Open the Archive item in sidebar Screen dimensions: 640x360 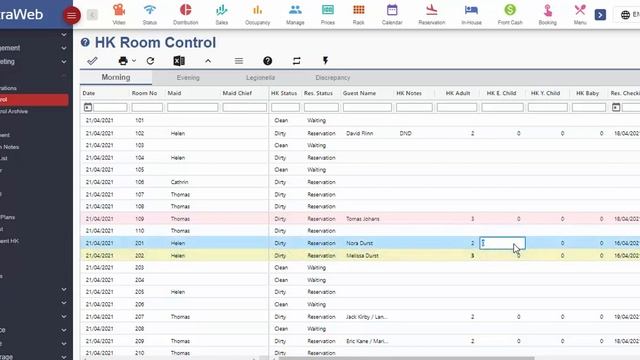coord(14,111)
